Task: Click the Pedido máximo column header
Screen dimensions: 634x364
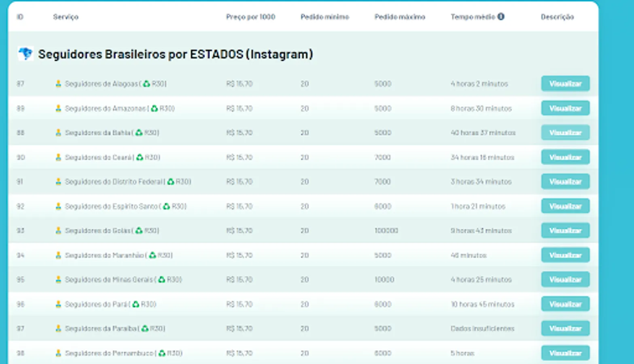Action: point(400,17)
